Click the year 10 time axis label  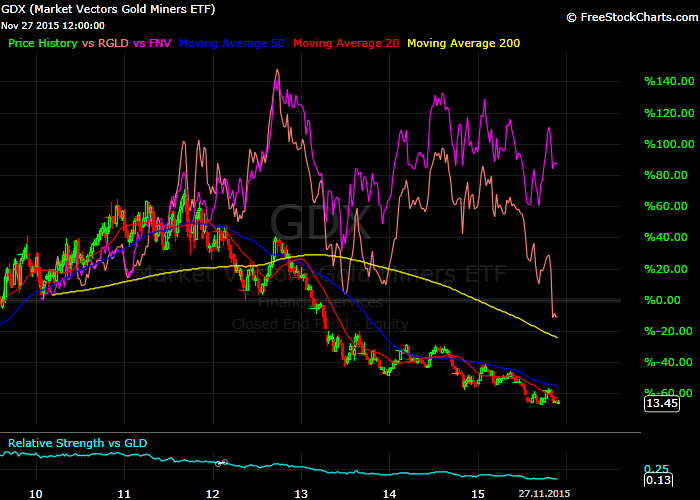click(36, 494)
